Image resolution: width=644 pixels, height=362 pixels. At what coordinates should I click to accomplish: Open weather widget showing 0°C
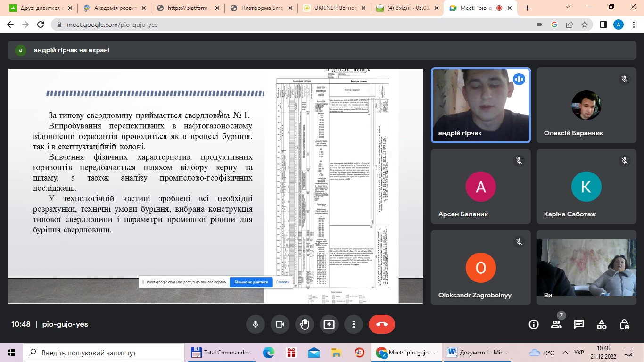point(542,353)
